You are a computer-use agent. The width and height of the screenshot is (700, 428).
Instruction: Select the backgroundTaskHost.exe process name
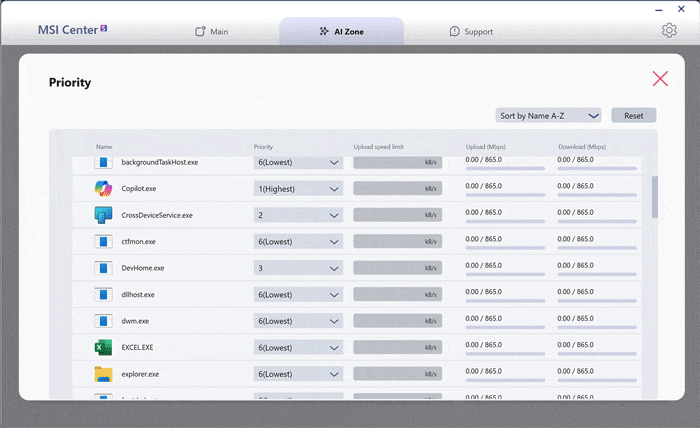tap(160, 162)
